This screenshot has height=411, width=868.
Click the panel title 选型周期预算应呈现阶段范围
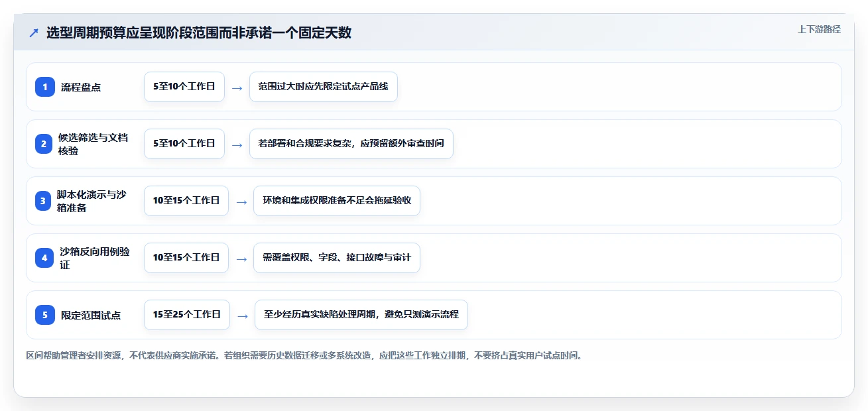(x=199, y=33)
